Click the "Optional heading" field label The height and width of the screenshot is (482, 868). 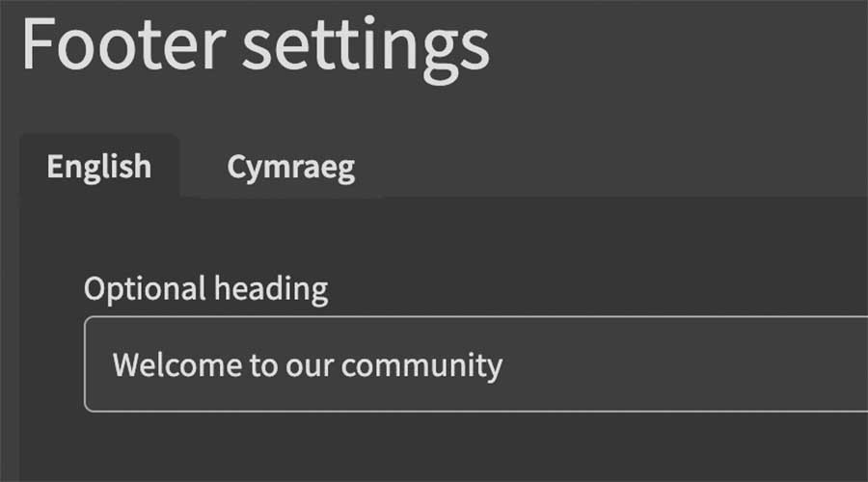205,288
